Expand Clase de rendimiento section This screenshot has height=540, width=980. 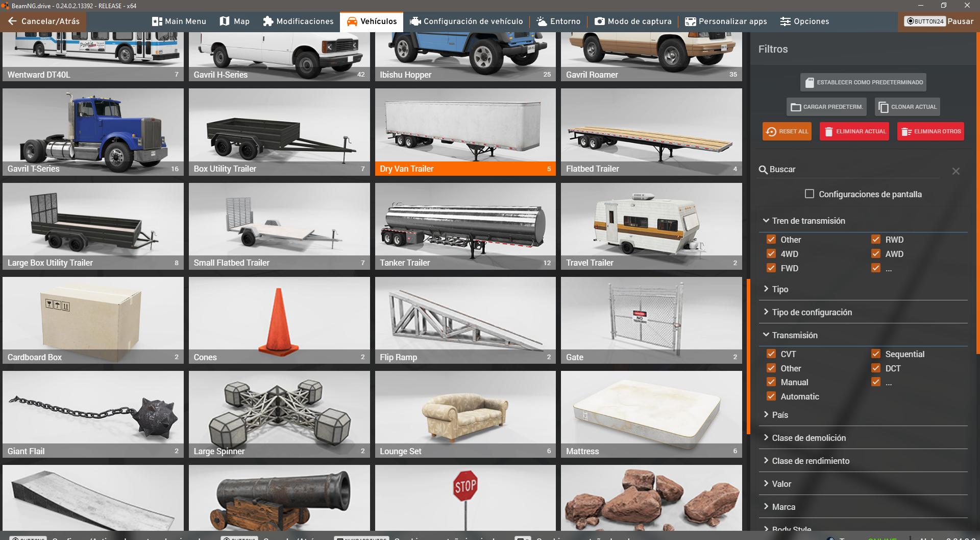[x=863, y=461]
